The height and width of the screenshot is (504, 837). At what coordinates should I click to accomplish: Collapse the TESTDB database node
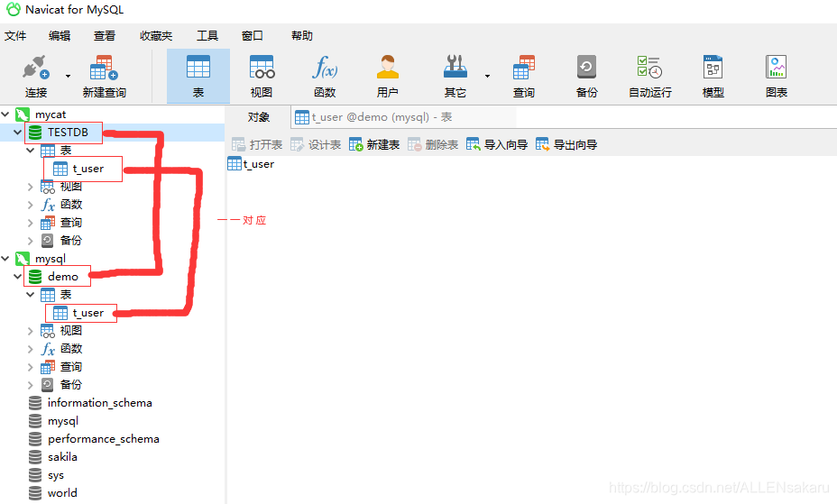click(18, 133)
